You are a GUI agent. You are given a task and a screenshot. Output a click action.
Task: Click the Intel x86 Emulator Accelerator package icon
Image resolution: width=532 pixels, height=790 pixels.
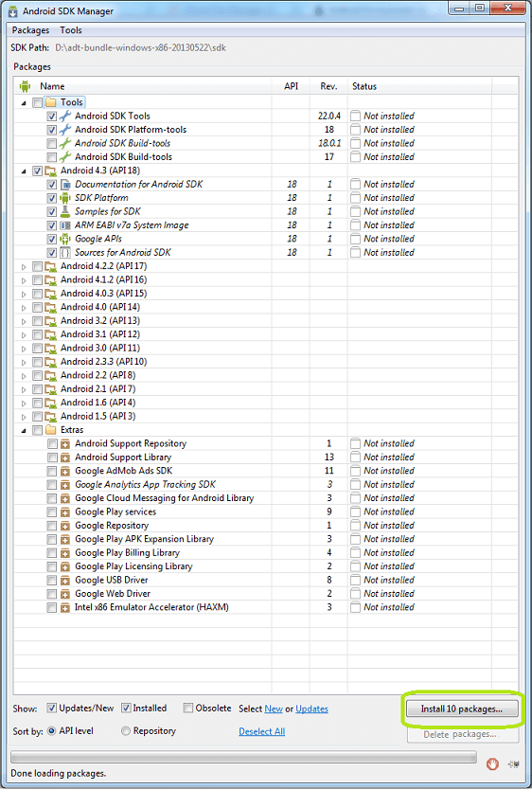pos(65,607)
